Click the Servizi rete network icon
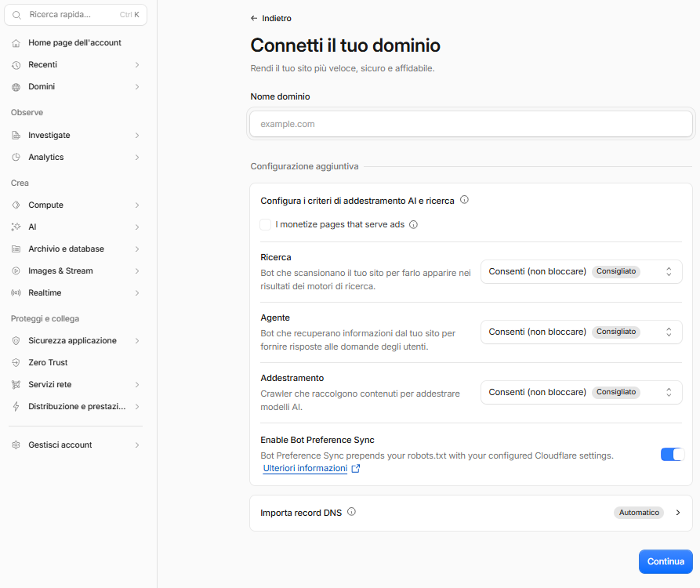700x588 pixels. [x=16, y=384]
